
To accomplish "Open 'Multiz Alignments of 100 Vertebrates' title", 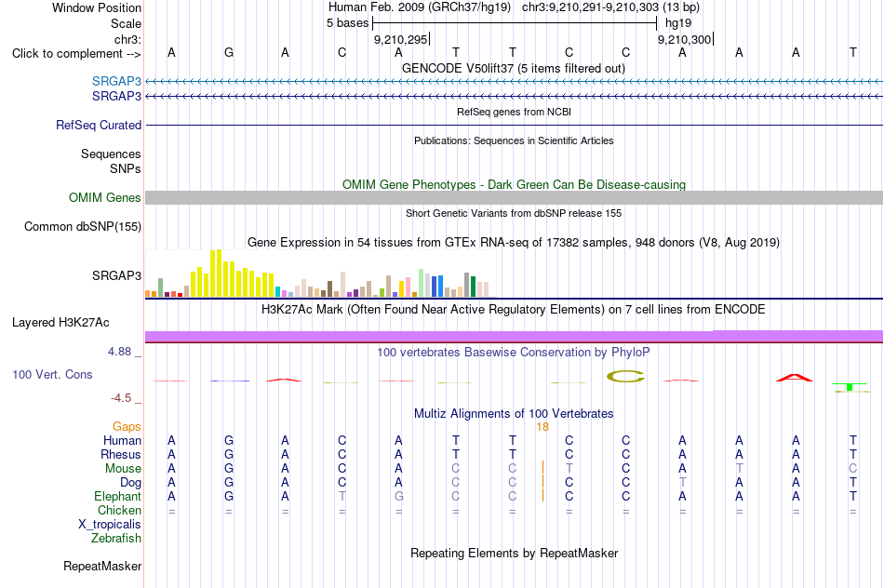I will coord(514,414).
